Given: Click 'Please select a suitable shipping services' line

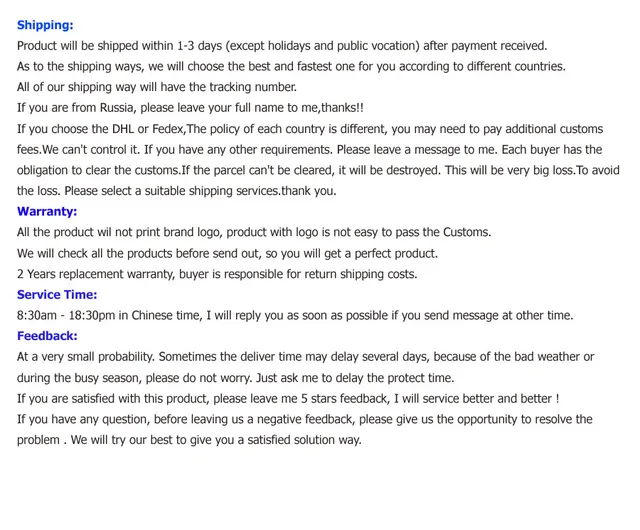Looking at the screenshot, I should pos(177,191).
